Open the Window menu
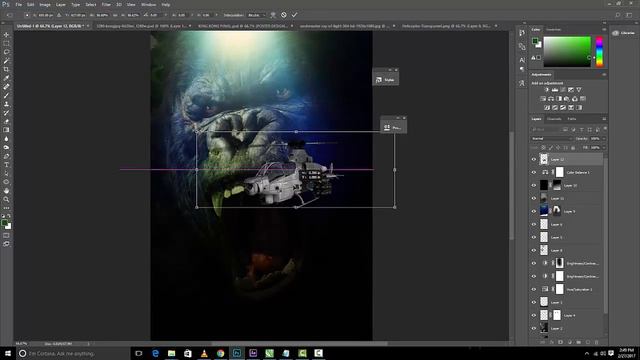This screenshot has width=640, height=360. [148, 4]
